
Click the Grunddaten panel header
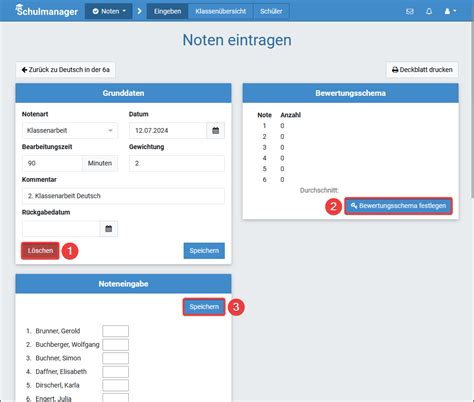(123, 93)
